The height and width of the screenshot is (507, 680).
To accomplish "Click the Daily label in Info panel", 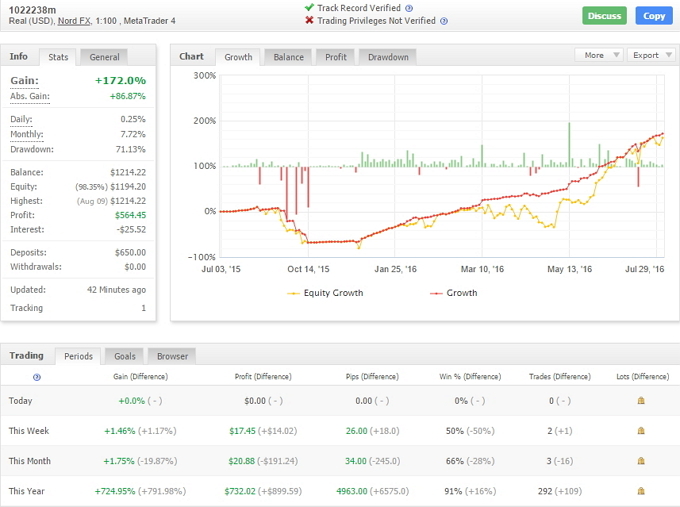I will (21, 119).
